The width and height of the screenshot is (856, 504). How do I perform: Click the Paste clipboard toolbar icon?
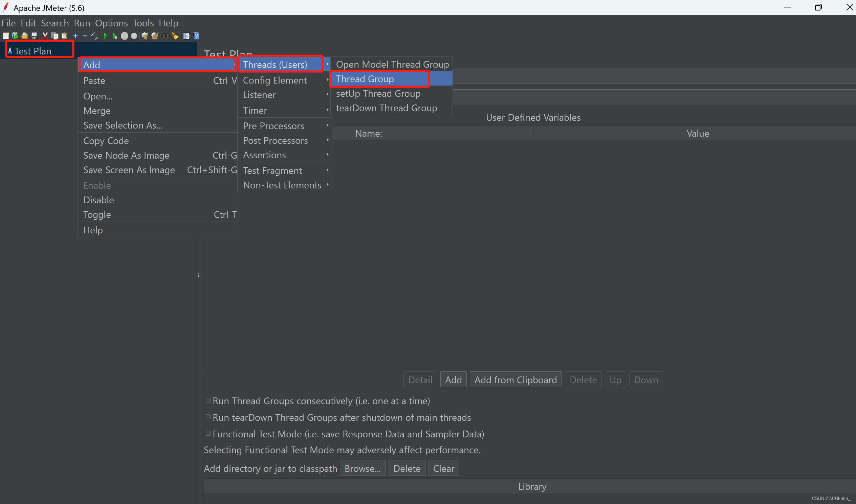point(64,36)
